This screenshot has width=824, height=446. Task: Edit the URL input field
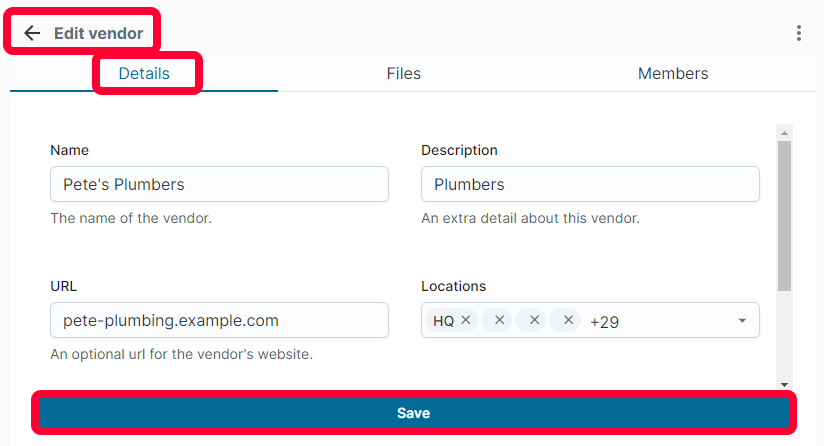pyautogui.click(x=219, y=320)
